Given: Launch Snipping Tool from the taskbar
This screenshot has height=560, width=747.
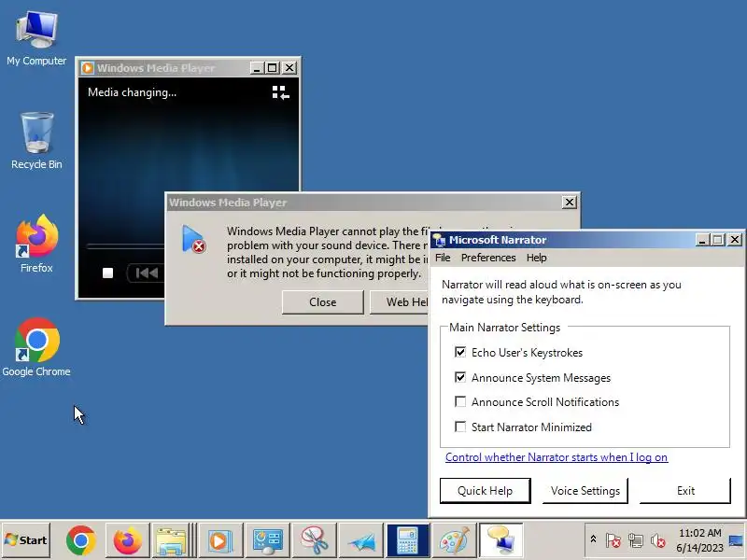Looking at the screenshot, I should click(x=315, y=540).
